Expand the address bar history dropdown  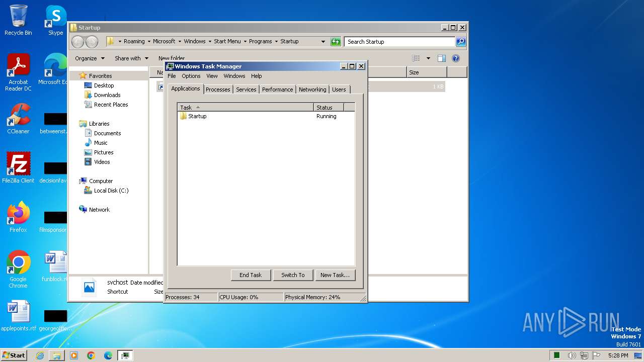pos(323,42)
